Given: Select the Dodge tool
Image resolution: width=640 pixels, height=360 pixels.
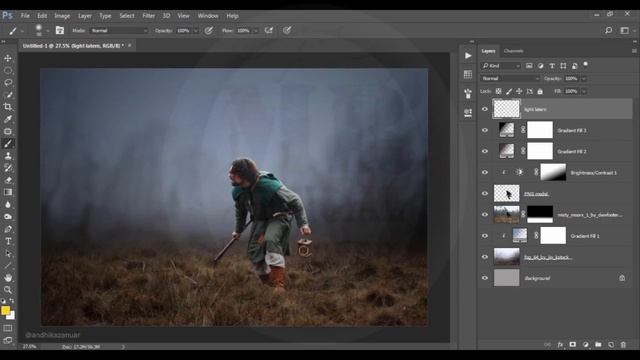Looking at the screenshot, I should (8, 217).
